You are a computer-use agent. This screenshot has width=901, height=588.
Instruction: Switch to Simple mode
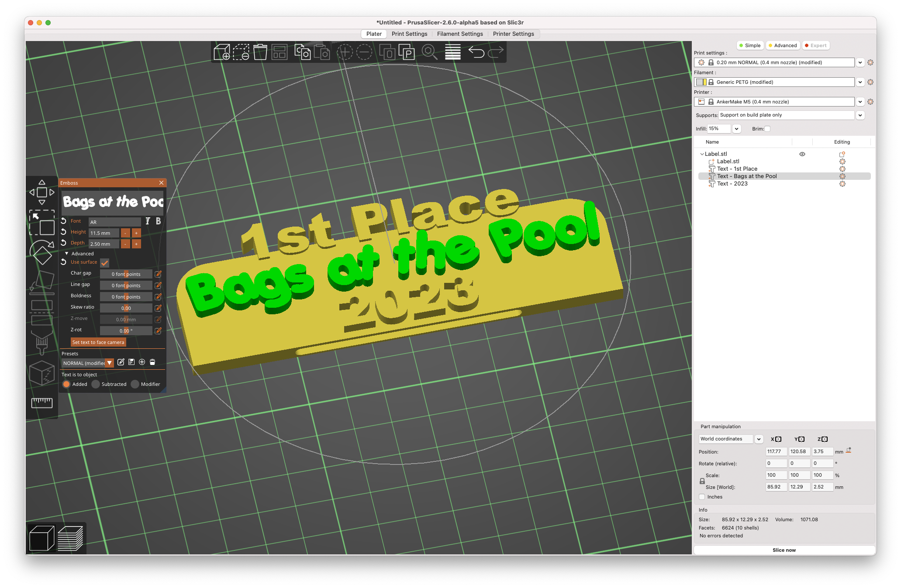[750, 45]
